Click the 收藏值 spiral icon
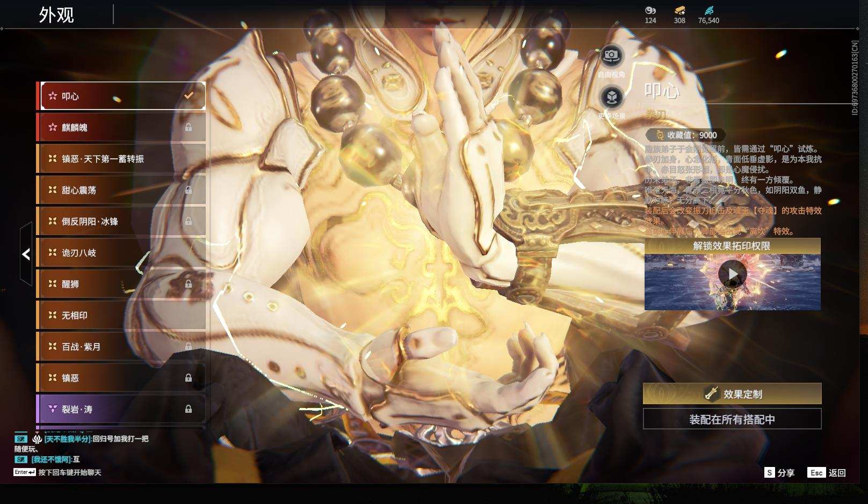The height and width of the screenshot is (504, 868). coord(660,135)
